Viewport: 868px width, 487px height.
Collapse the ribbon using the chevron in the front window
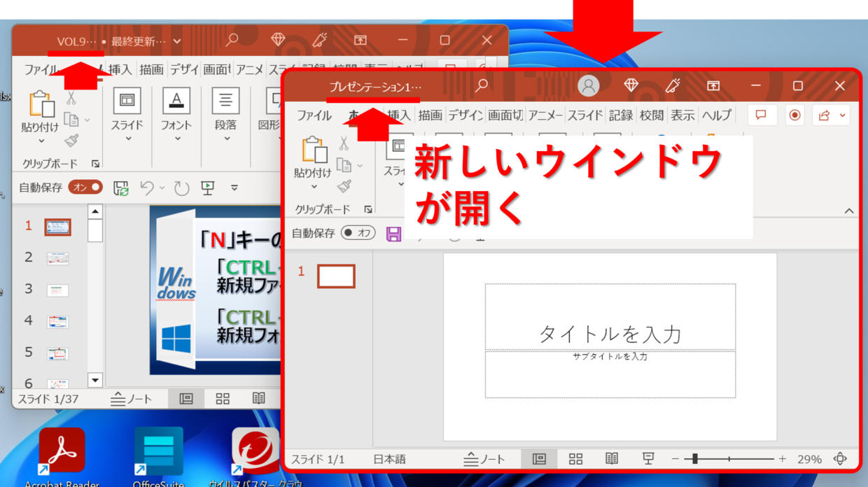pyautogui.click(x=849, y=211)
